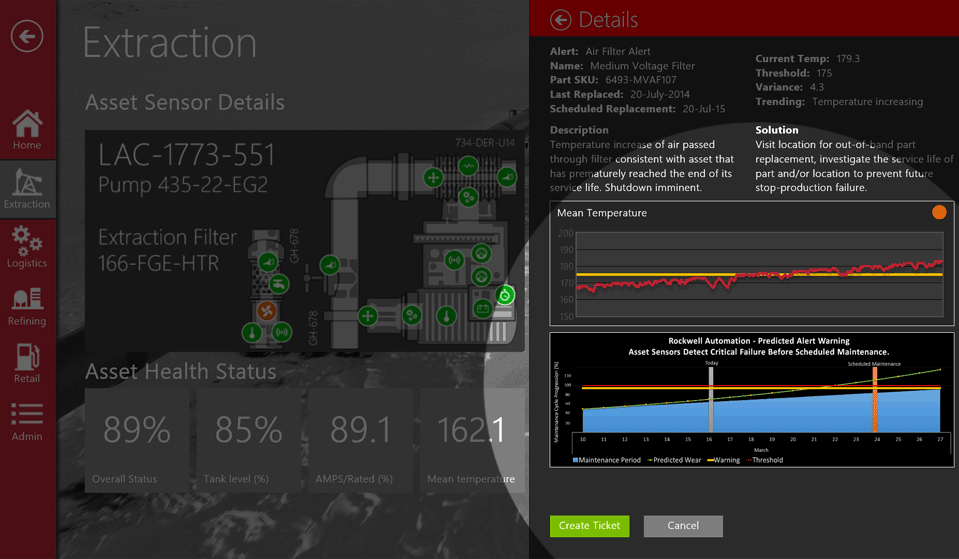Select the orange fan sensor on the extraction filter
Screen dimensions: 959x559
click(265, 311)
